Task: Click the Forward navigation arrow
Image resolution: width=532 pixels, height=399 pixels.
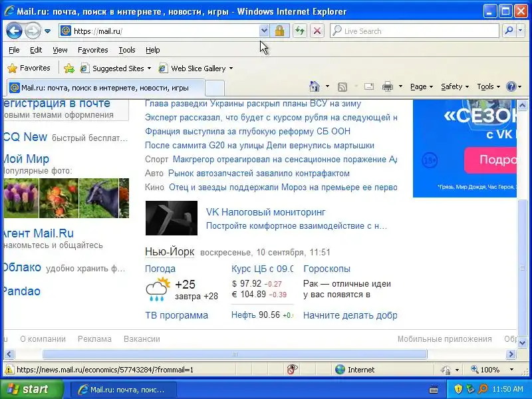Action: pyautogui.click(x=33, y=31)
